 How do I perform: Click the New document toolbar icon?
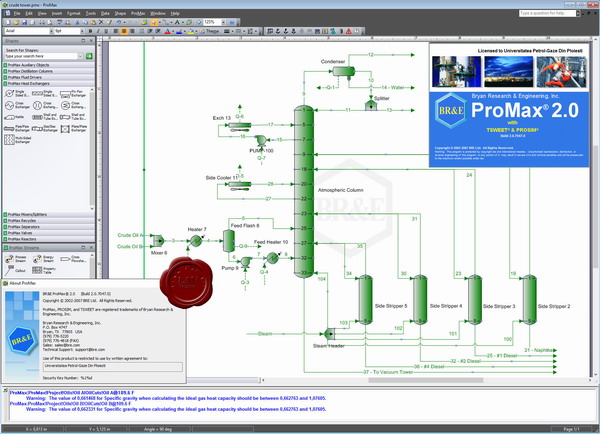click(8, 22)
